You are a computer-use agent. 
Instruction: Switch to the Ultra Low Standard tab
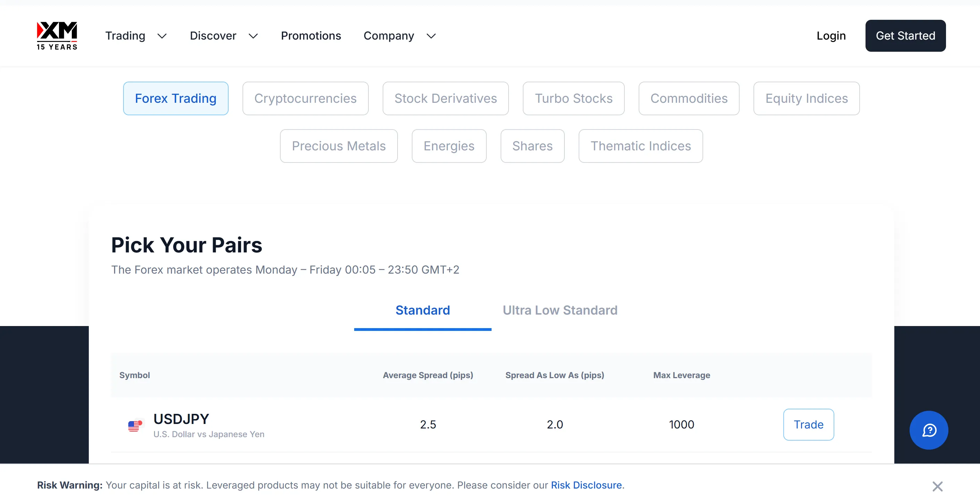(560, 310)
